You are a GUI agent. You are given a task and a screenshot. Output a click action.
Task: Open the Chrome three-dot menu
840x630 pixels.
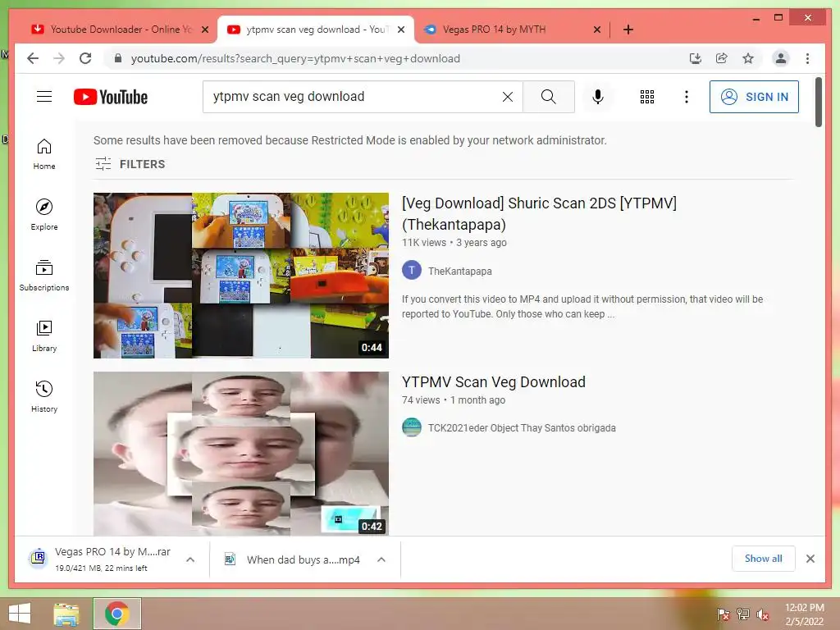point(807,58)
